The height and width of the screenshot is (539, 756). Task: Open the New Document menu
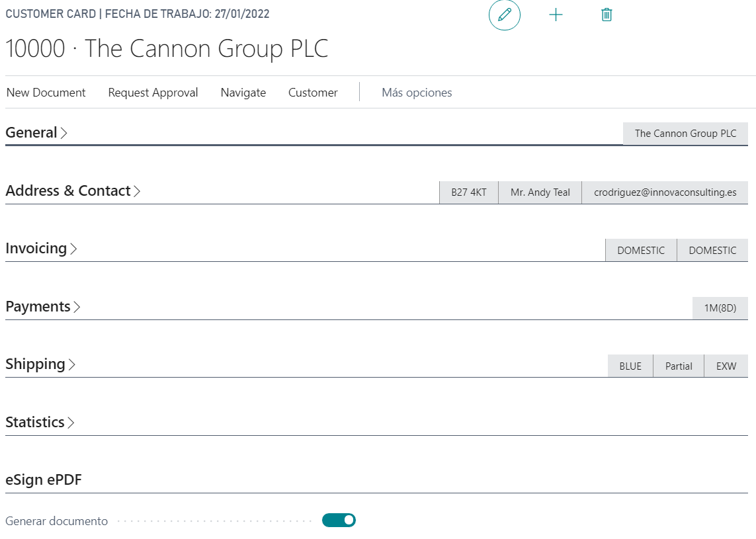[x=46, y=93]
